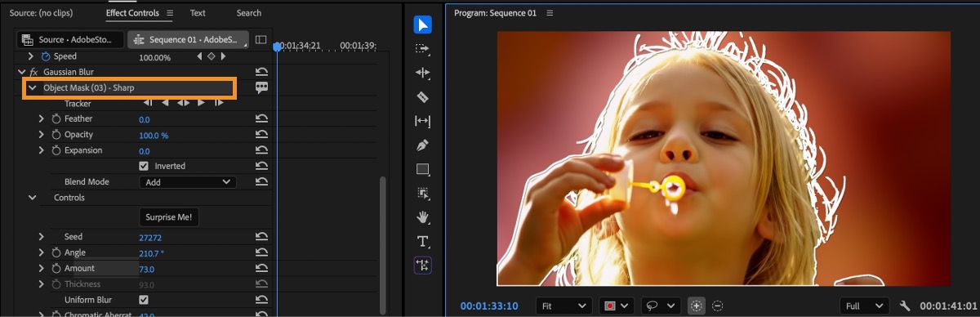
Task: Reset the Opacity parameter
Action: click(261, 135)
